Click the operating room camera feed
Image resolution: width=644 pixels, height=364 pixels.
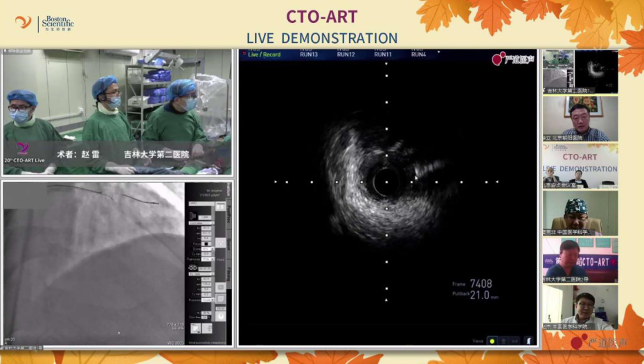(x=118, y=112)
